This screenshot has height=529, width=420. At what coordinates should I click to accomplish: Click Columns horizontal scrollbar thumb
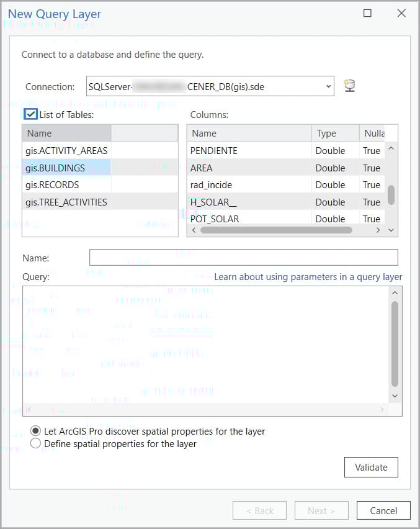pyautogui.click(x=276, y=230)
